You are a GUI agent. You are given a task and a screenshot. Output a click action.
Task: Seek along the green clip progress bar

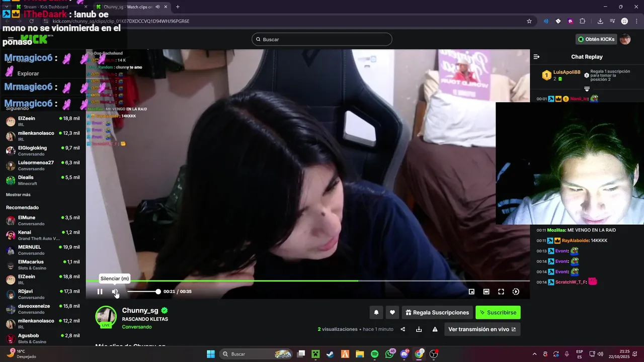[x=307, y=281]
